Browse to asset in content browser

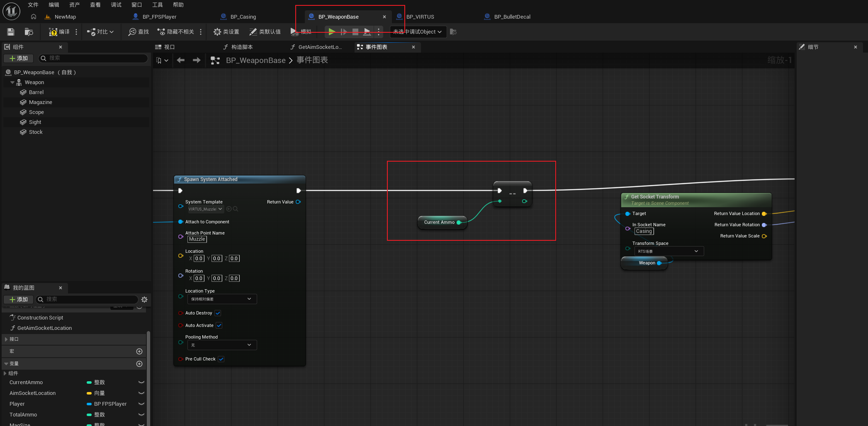pos(29,32)
